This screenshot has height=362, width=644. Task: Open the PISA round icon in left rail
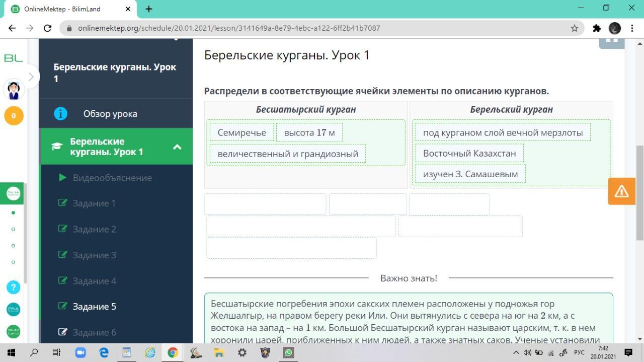(14, 310)
